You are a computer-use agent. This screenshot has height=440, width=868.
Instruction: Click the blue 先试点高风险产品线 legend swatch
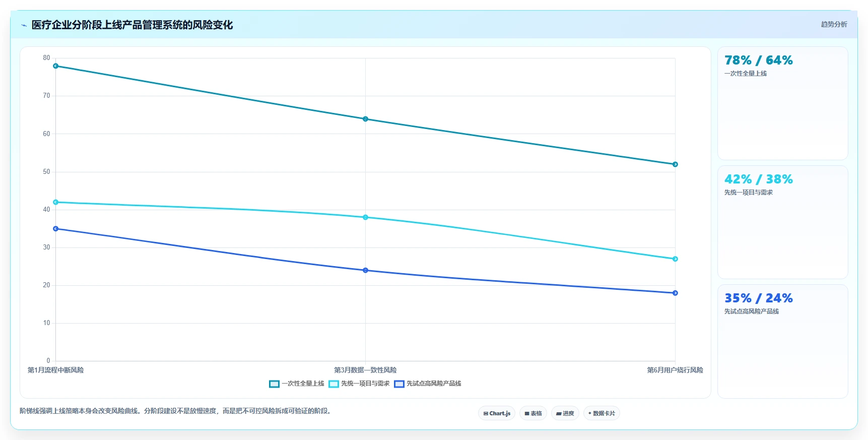point(399,384)
